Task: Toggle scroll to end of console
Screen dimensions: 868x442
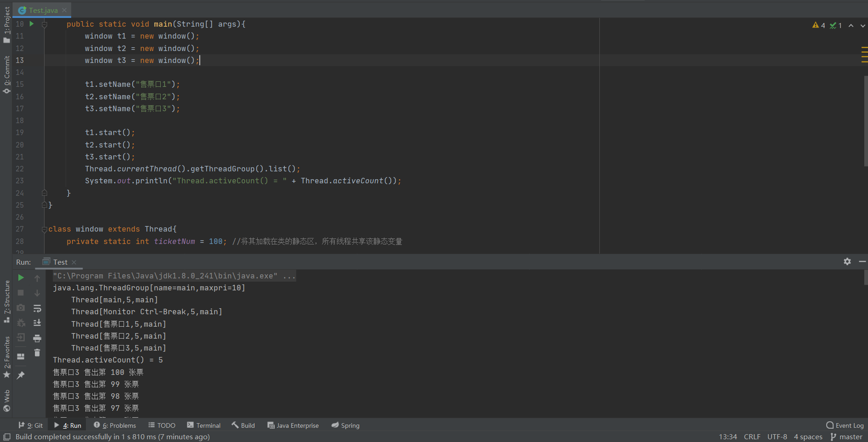Action: tap(37, 323)
